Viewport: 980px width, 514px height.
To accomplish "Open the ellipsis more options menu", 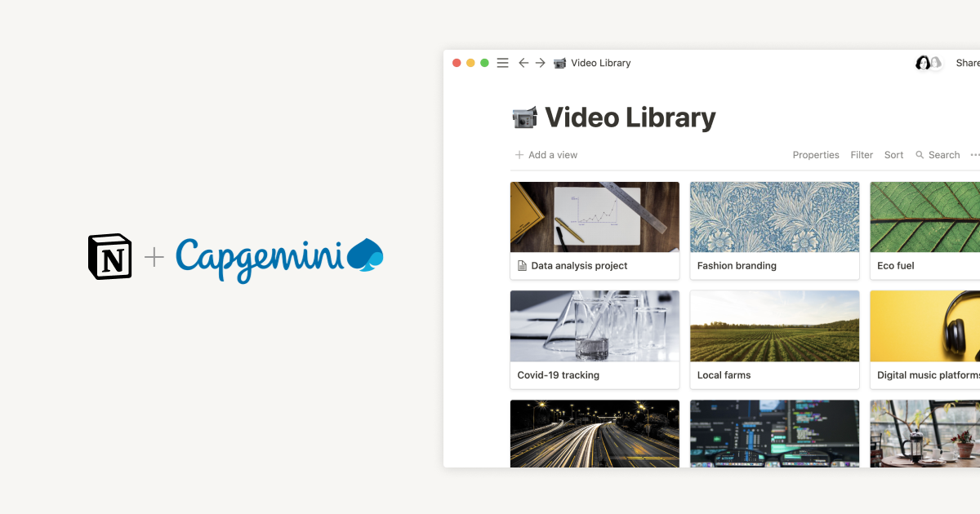I will [x=973, y=154].
